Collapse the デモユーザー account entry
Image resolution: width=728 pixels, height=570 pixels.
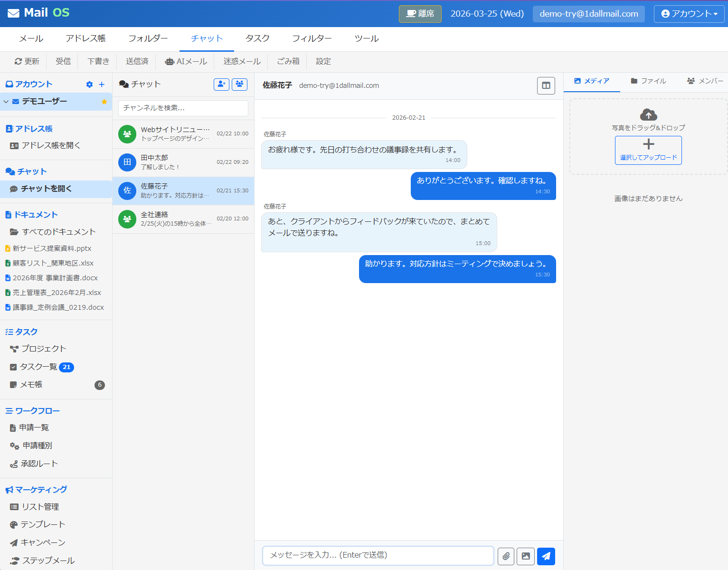[x=6, y=101]
